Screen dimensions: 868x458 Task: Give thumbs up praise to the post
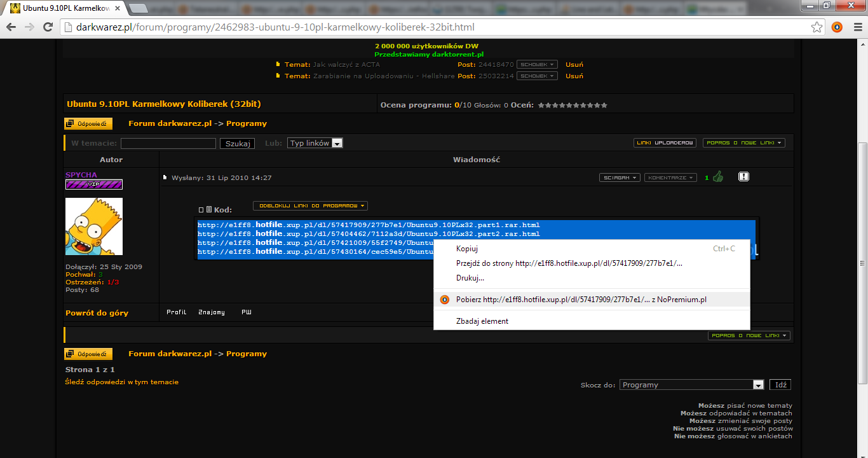pos(718,177)
